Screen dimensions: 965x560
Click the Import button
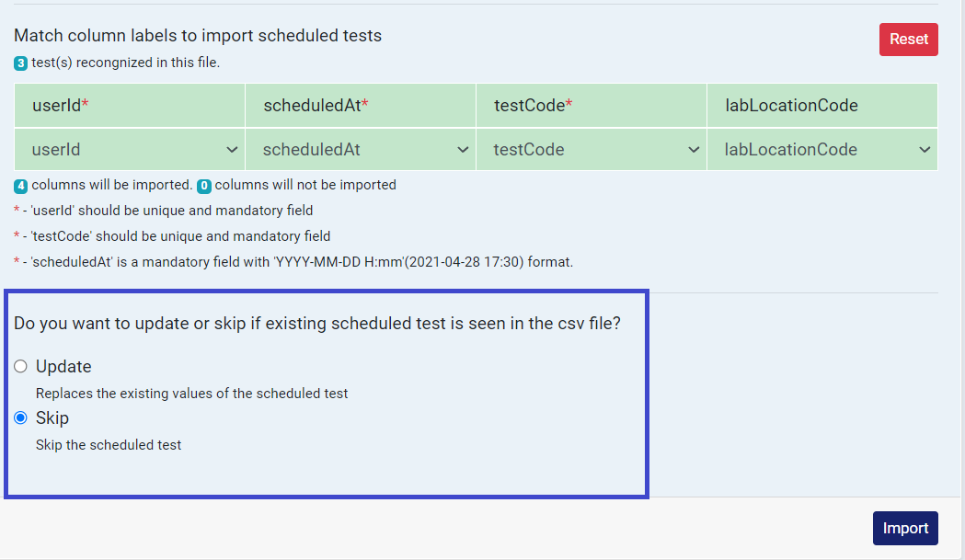pos(905,528)
